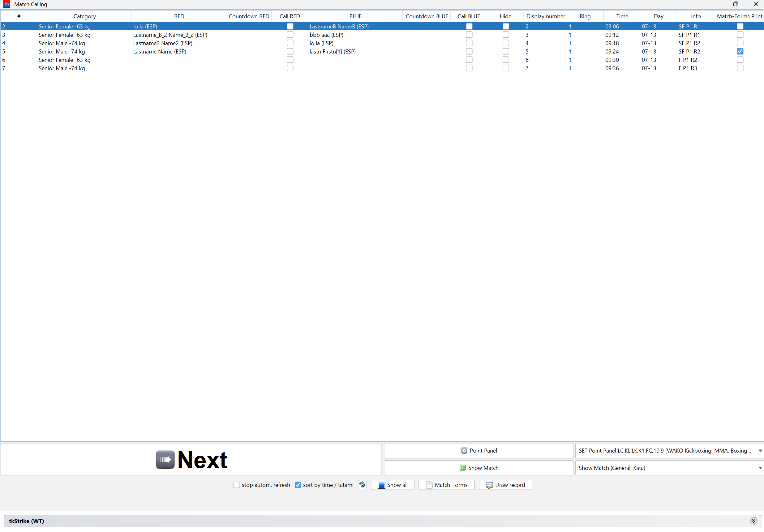
Task: Click the Countdown RED column header
Action: (x=249, y=16)
